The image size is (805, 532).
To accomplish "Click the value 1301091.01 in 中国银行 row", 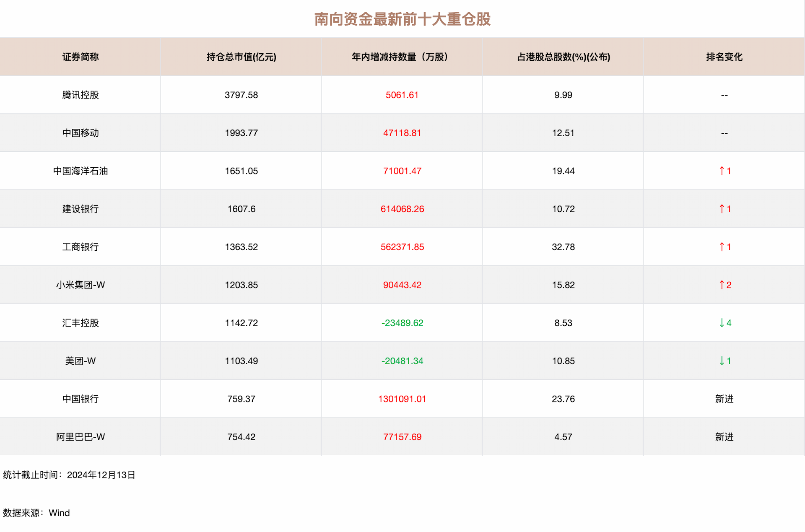I will (402, 399).
